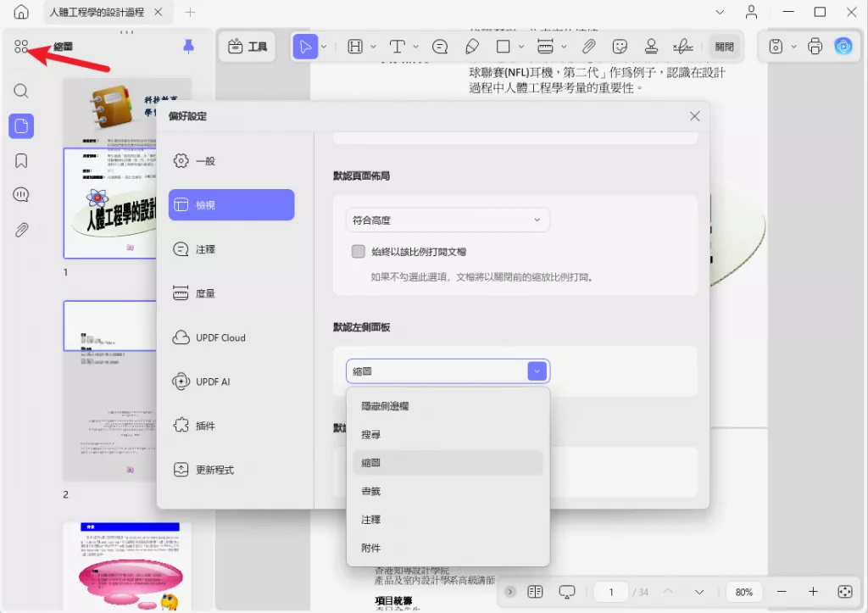
Task: Open the 符合高度 page layout dropdown
Action: tap(448, 220)
